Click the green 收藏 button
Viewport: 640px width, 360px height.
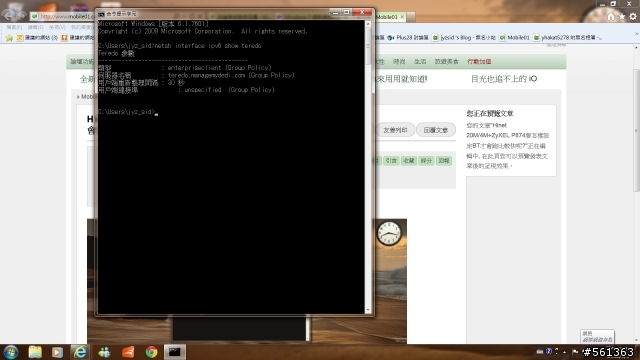(409, 160)
